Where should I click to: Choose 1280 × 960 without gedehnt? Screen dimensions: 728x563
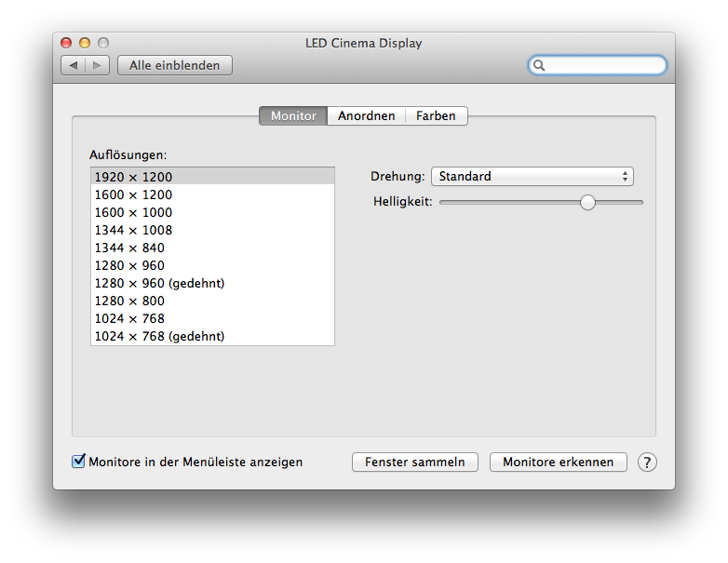pyautogui.click(x=212, y=265)
